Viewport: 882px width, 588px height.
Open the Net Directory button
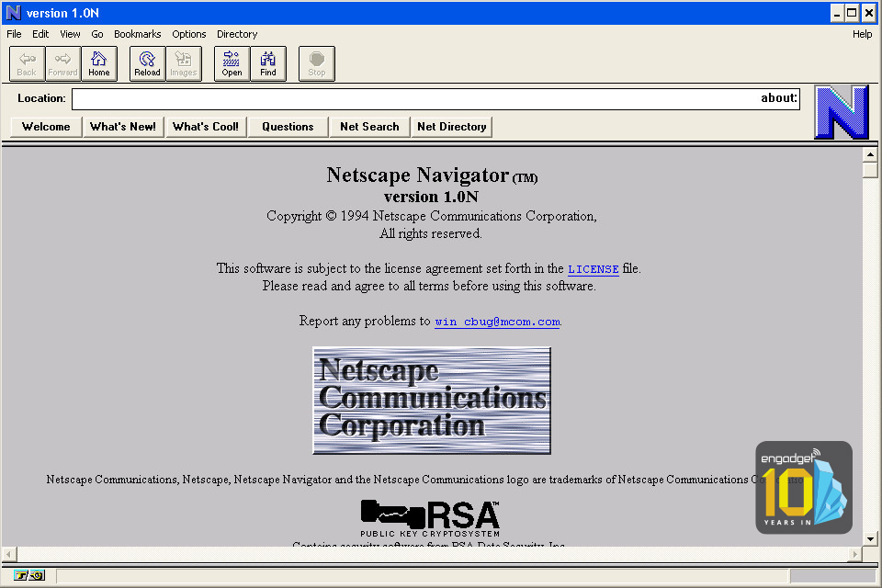(x=451, y=127)
